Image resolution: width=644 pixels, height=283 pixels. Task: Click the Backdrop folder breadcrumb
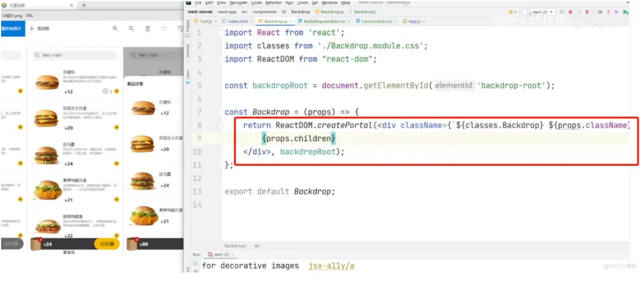point(301,12)
